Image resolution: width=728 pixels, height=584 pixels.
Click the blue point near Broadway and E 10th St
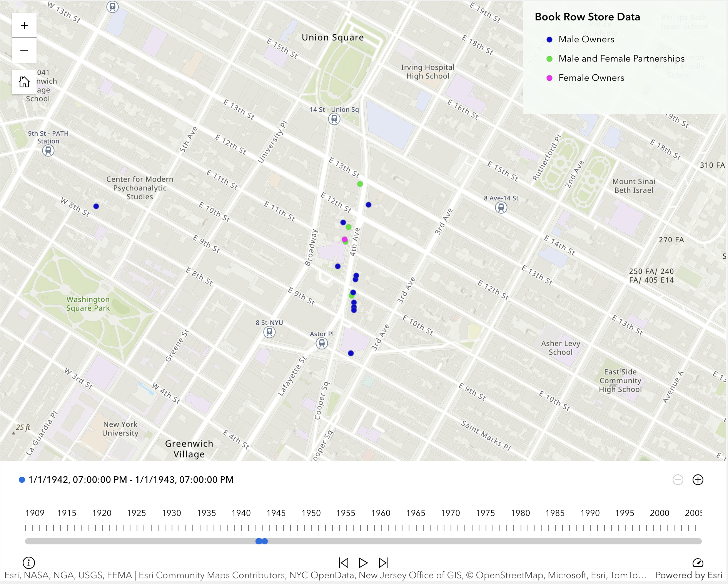click(x=338, y=266)
